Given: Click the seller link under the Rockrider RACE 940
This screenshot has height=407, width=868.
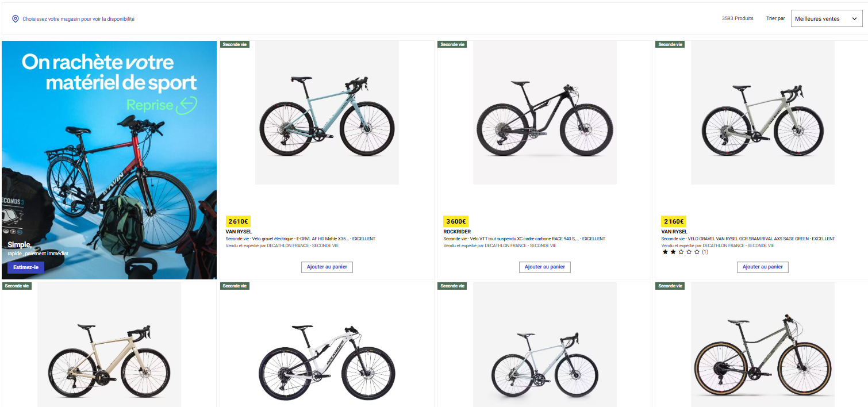Looking at the screenshot, I should [x=500, y=245].
